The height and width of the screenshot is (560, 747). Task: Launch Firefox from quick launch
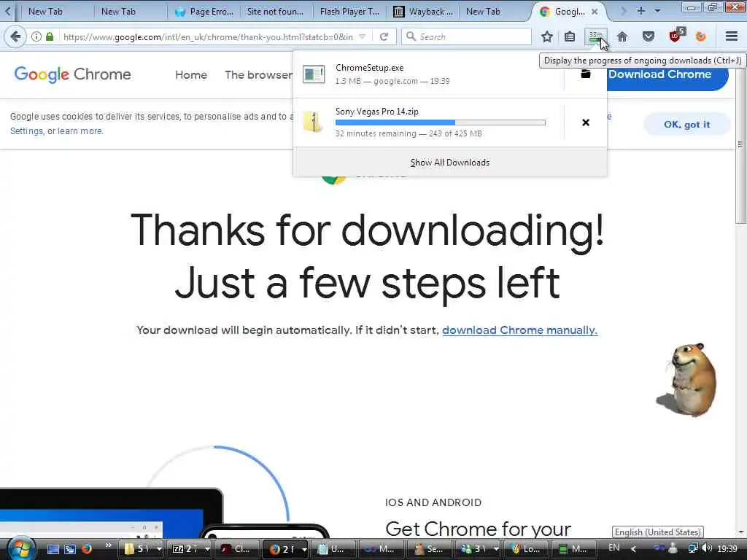[87, 549]
